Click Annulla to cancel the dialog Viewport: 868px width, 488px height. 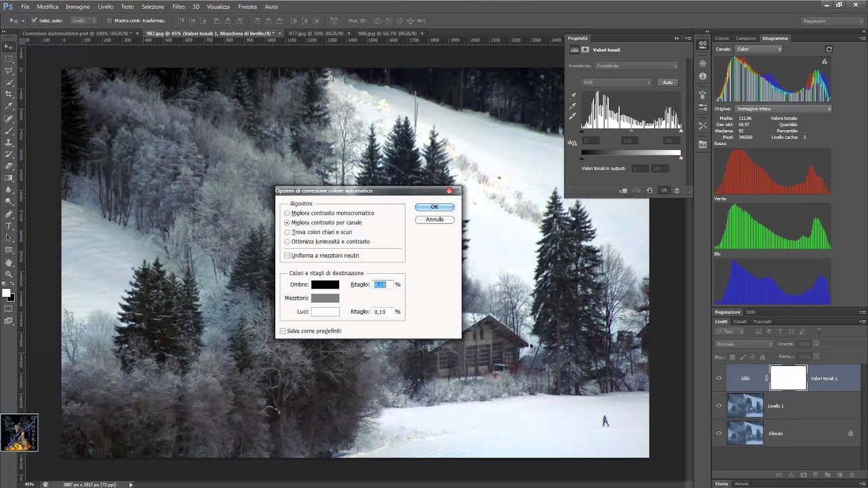tap(435, 220)
